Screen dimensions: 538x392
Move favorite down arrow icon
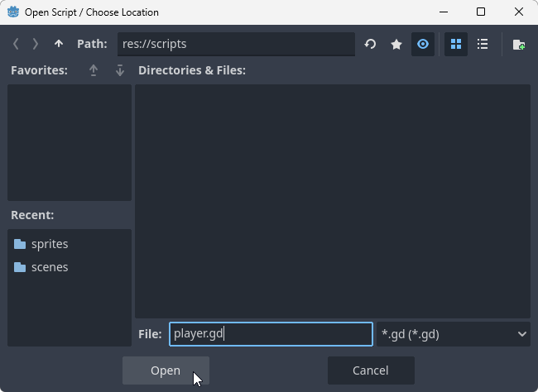click(120, 70)
